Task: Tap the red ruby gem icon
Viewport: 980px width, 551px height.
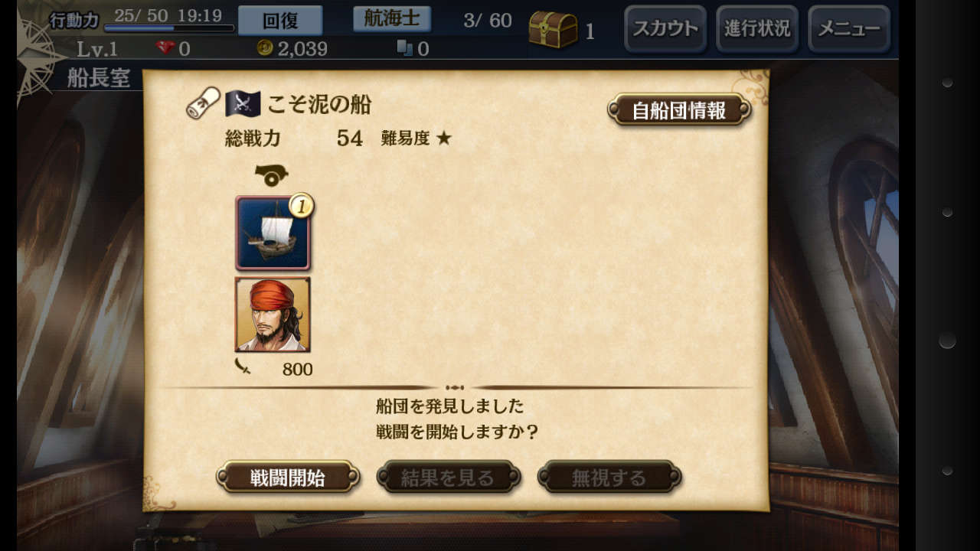Action: pyautogui.click(x=165, y=48)
